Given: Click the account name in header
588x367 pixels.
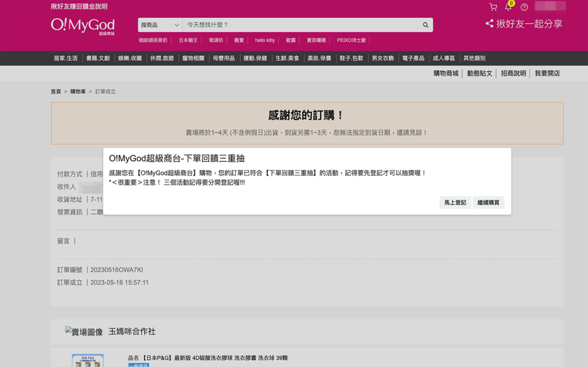Looking at the screenshot, I should point(550,6).
